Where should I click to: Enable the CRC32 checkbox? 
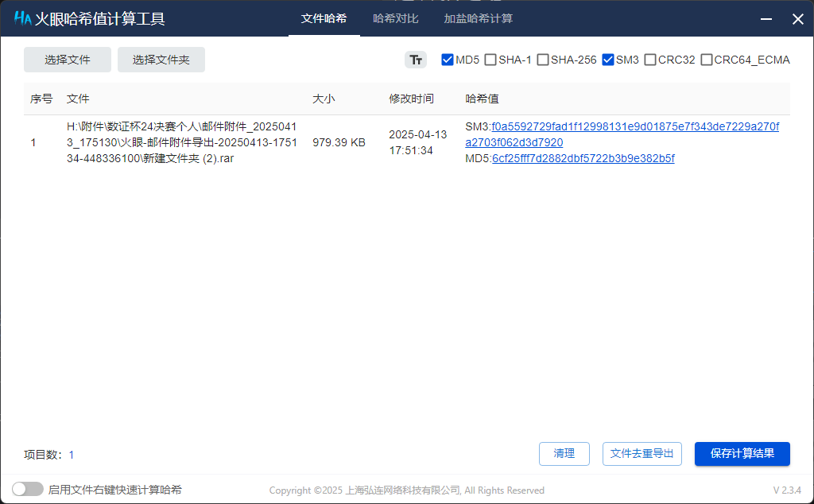tap(649, 59)
